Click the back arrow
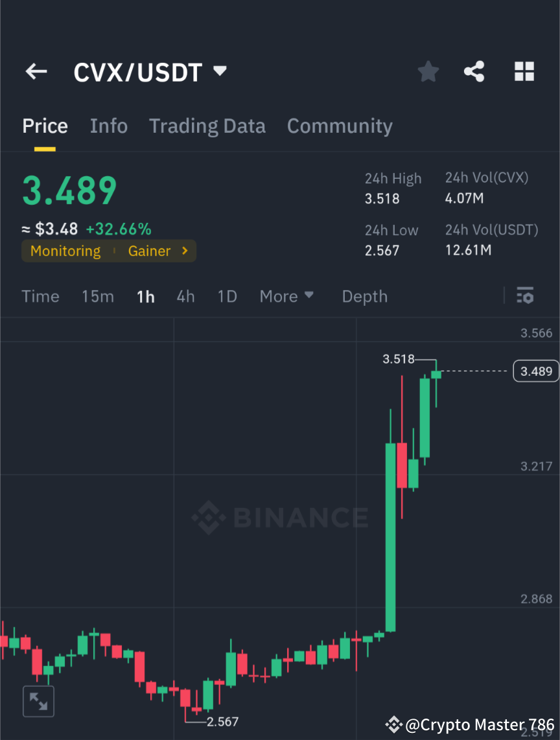560x740 pixels. [36, 71]
